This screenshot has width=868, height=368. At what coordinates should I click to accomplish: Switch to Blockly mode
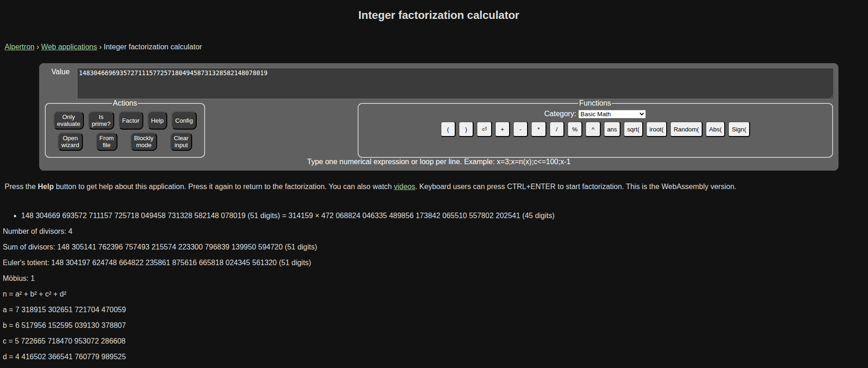[144, 142]
